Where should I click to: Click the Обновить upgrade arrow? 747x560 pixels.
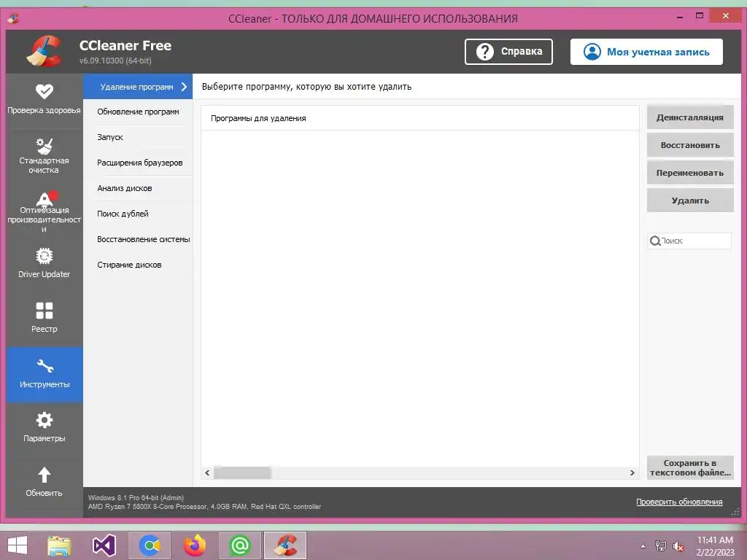coord(44,475)
